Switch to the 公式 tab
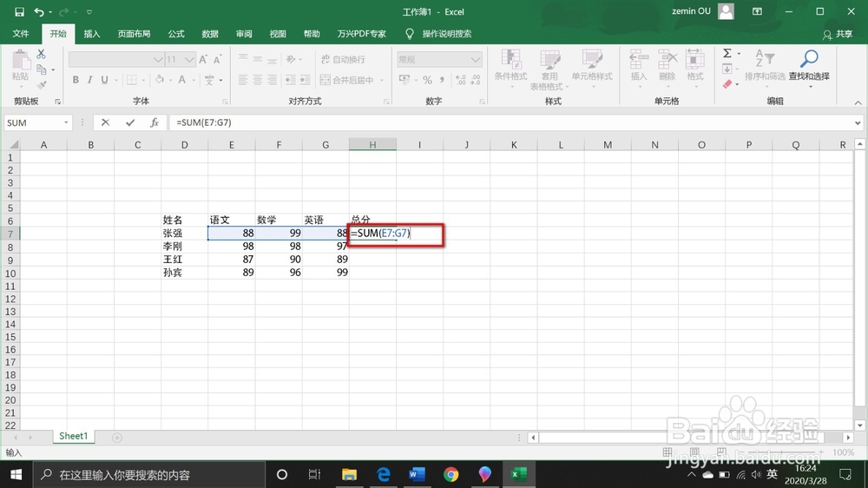 point(176,34)
